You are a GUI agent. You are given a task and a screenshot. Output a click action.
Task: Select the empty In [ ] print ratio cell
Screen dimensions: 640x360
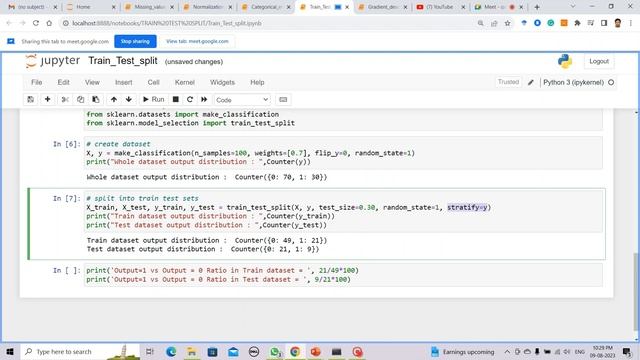343,275
